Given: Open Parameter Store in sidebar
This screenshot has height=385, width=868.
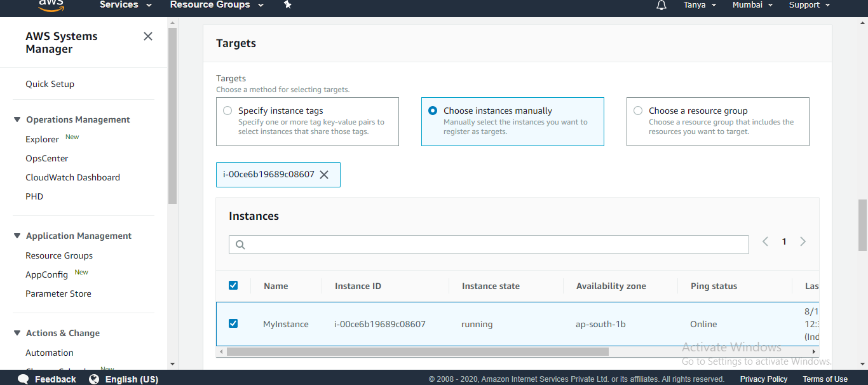Looking at the screenshot, I should coord(58,294).
